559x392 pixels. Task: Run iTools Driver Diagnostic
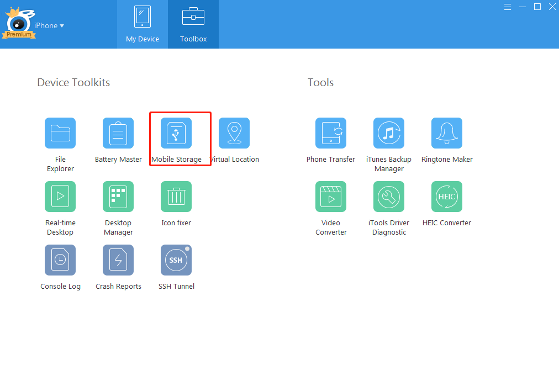tap(389, 196)
